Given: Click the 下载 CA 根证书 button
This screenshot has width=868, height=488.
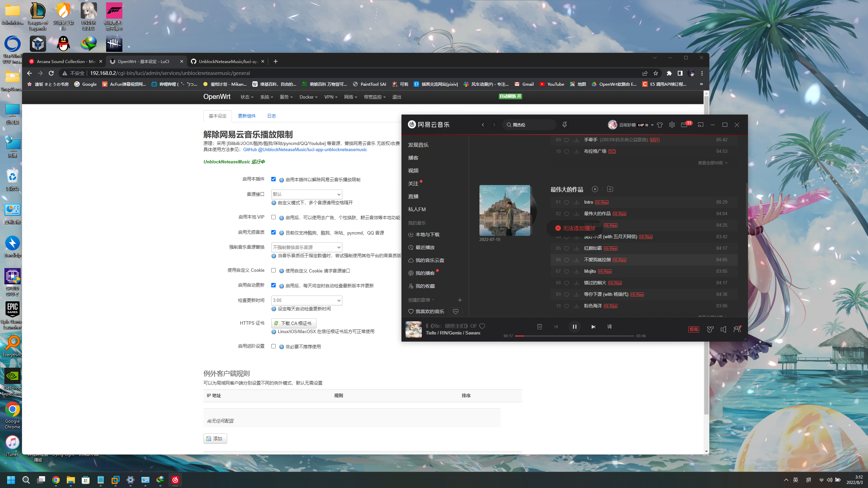Looking at the screenshot, I should 294,323.
